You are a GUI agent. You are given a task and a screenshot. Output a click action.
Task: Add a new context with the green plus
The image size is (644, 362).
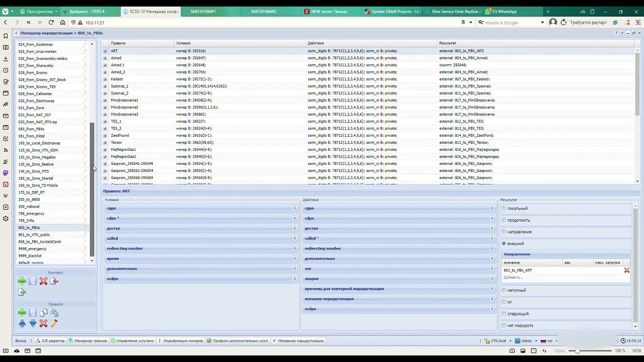point(22,281)
